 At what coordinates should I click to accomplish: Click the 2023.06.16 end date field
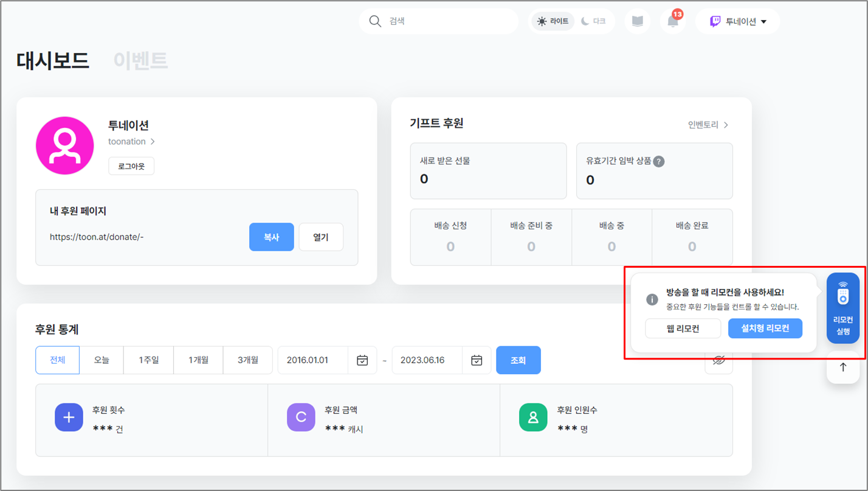tap(427, 360)
